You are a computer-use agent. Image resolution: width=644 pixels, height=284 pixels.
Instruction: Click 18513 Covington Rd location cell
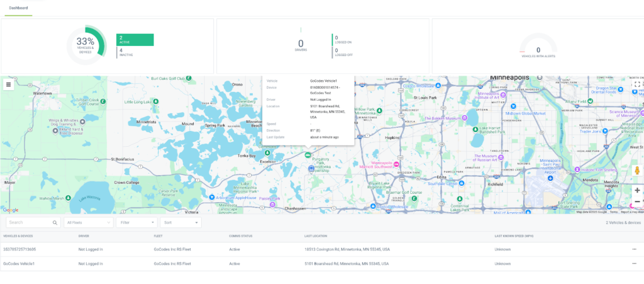coord(347,249)
